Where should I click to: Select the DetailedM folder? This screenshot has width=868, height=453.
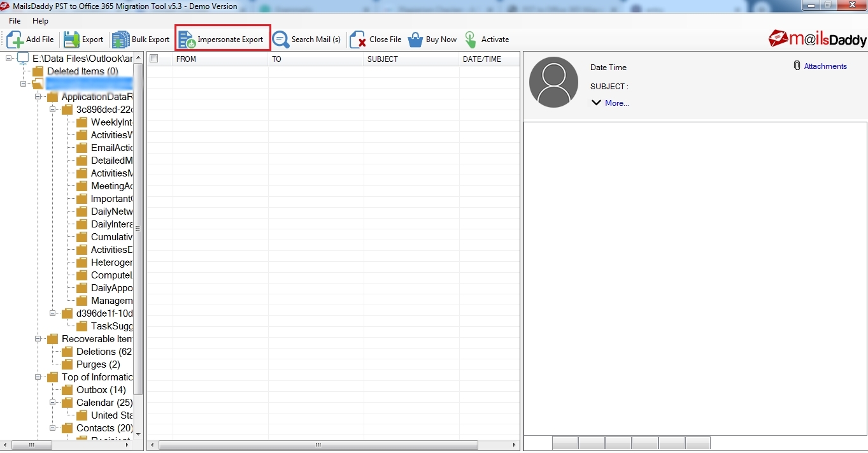pyautogui.click(x=104, y=160)
